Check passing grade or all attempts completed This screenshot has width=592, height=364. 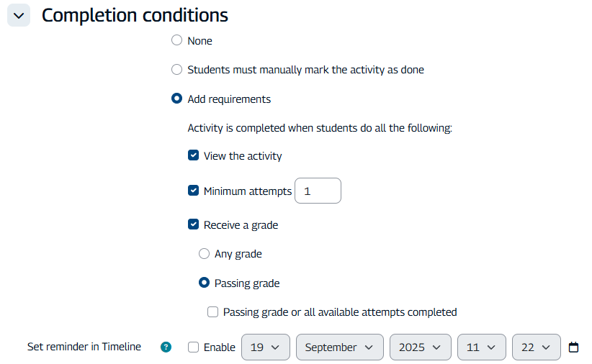[212, 312]
